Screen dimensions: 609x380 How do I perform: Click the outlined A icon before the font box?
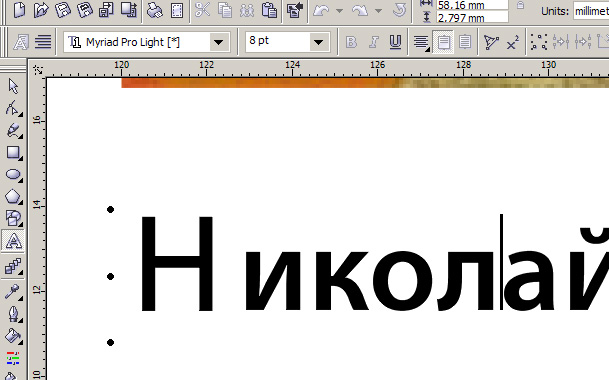point(21,42)
